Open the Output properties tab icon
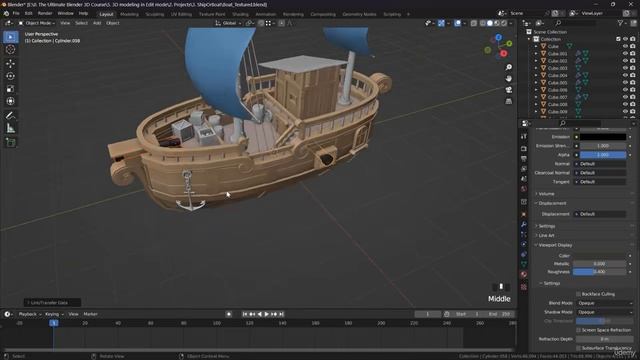Image resolution: width=640 pixels, height=360 pixels. (x=524, y=159)
